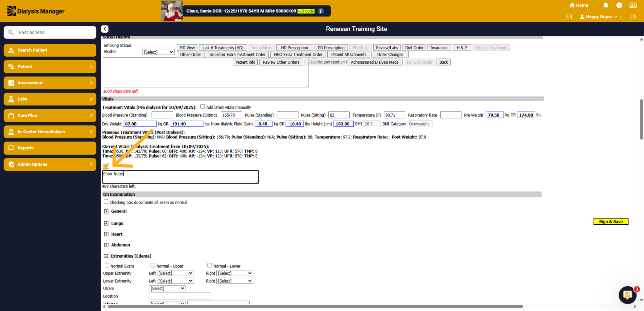The image size is (644, 311).
Task: Expand the Lungs exam section
Action: click(x=106, y=223)
